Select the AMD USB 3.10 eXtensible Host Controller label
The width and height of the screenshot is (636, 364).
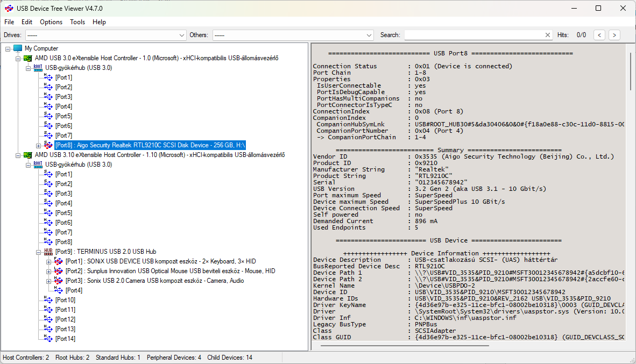tap(160, 155)
